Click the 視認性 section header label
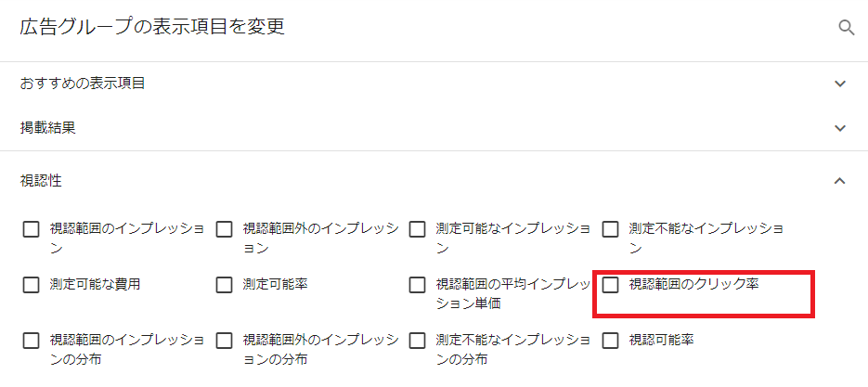The image size is (868, 387). pyautogui.click(x=41, y=181)
